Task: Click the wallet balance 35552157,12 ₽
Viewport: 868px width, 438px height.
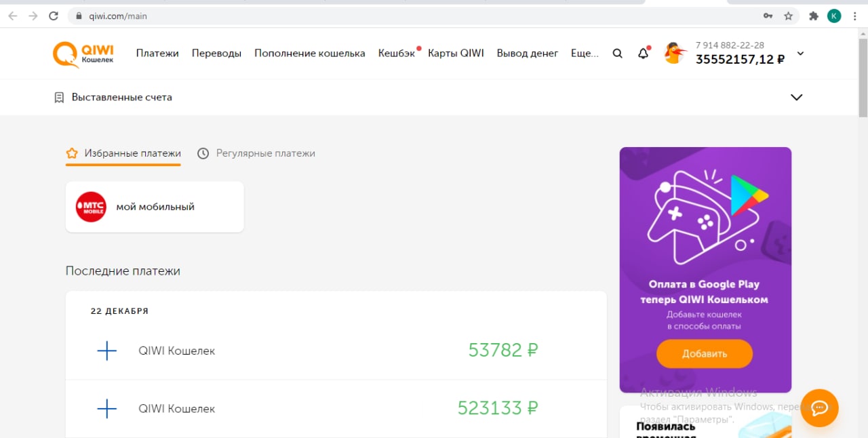Action: click(x=741, y=60)
